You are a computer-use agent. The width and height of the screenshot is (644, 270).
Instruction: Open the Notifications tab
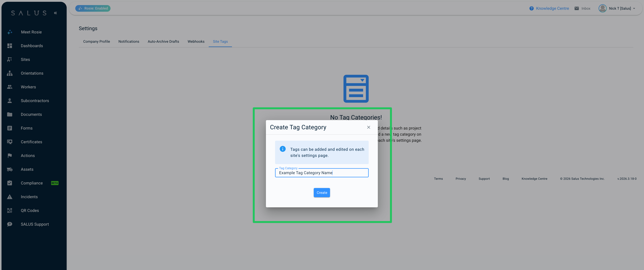click(x=129, y=41)
